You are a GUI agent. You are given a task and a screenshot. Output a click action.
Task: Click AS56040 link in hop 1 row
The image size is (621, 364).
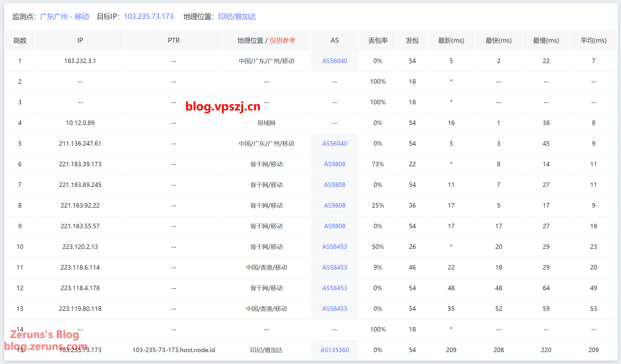coord(334,61)
